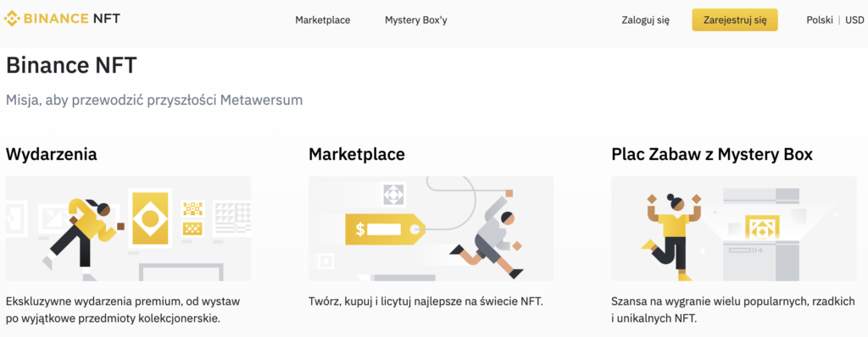The image size is (868, 337).
Task: Click 'Ekskluzywne wydarzenia premium' description text
Action: coord(123,310)
